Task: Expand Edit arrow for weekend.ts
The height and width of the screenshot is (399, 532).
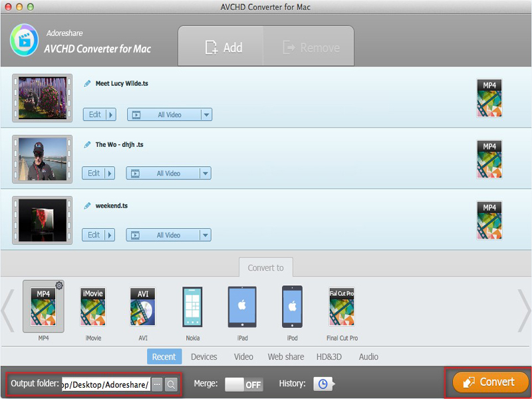Action: click(110, 235)
